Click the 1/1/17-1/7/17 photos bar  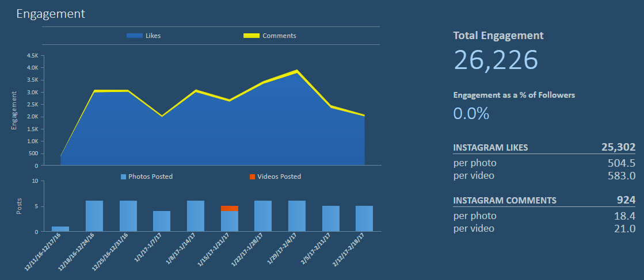pos(162,221)
